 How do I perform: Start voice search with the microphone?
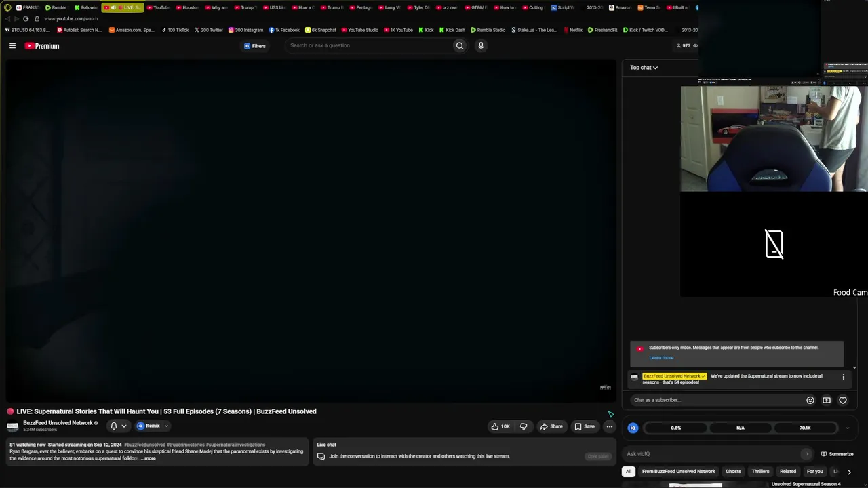(481, 45)
